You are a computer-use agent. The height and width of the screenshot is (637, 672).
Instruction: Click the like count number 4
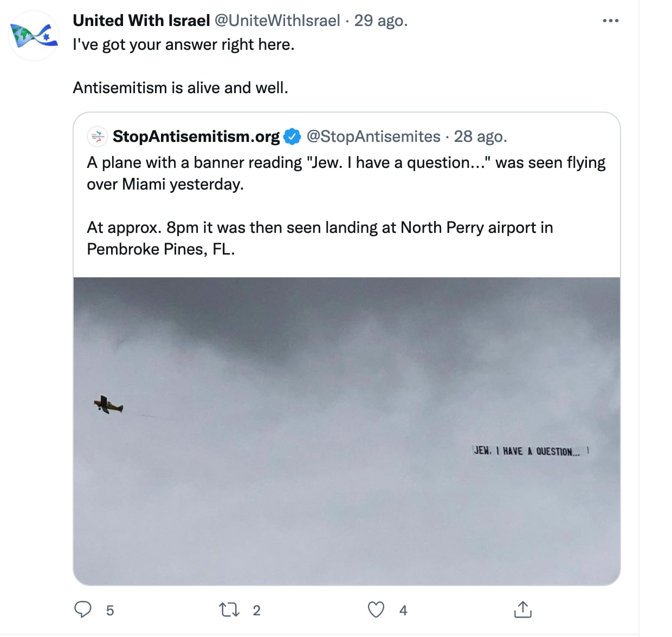[403, 610]
